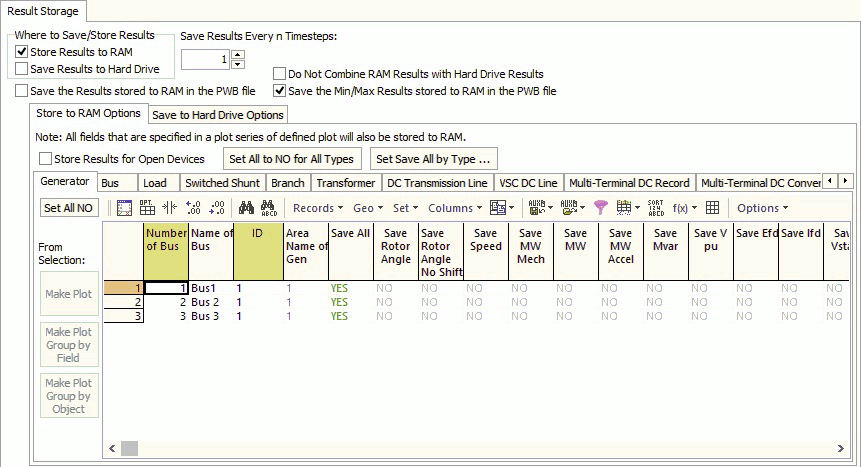Click the binoculars Find icon

click(246, 208)
